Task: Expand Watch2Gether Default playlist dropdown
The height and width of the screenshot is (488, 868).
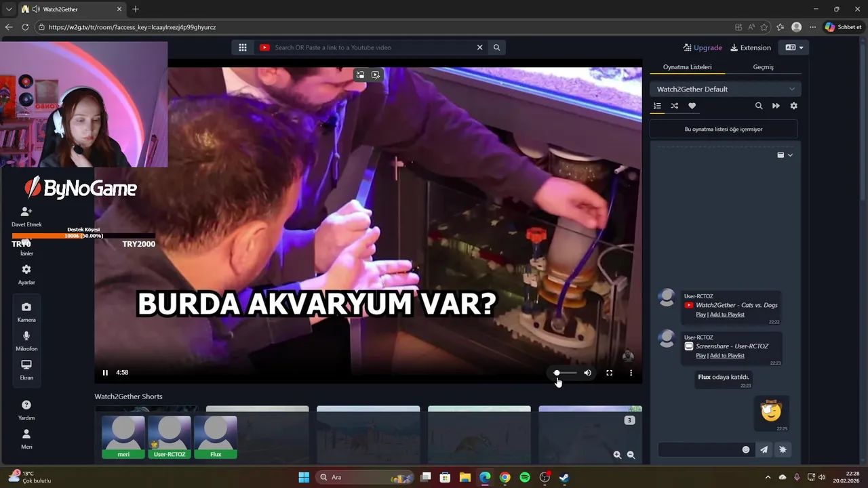Action: click(x=726, y=89)
